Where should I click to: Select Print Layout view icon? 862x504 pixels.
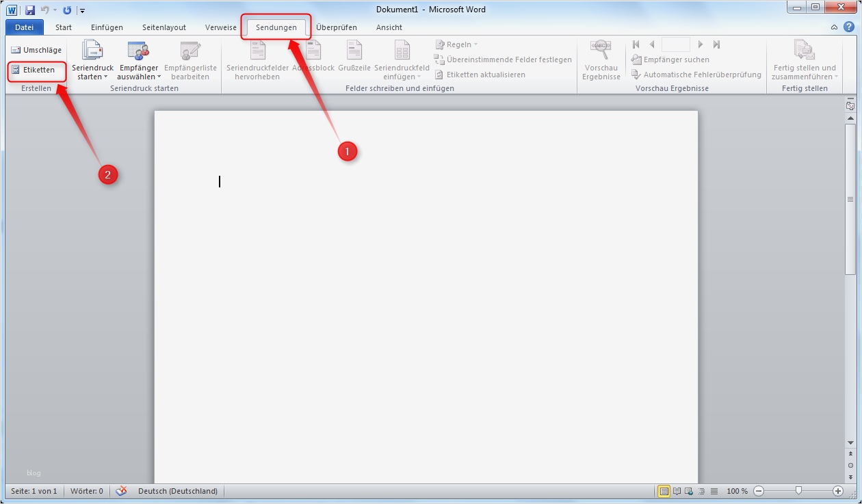pyautogui.click(x=664, y=491)
